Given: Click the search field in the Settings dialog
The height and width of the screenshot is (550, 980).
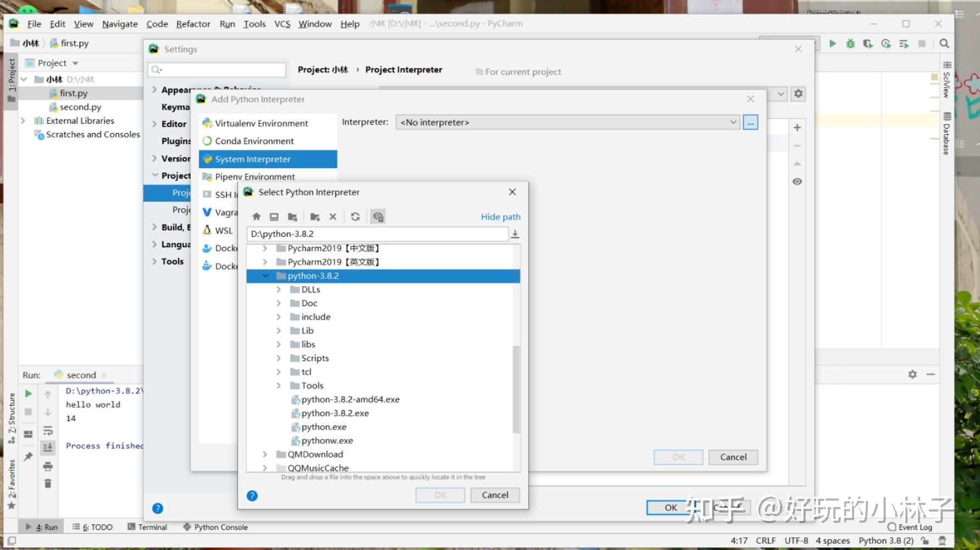Looking at the screenshot, I should (x=217, y=69).
